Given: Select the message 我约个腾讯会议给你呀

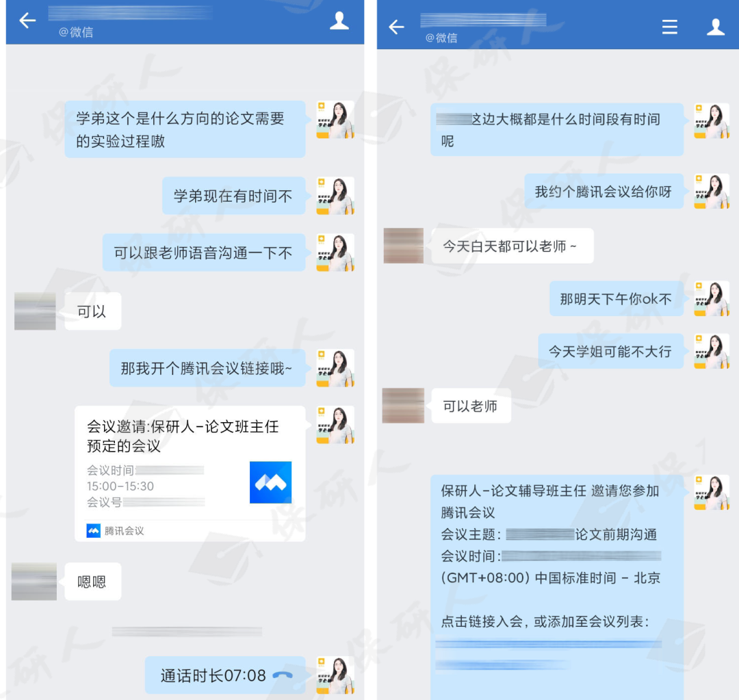Looking at the screenshot, I should 604,192.
